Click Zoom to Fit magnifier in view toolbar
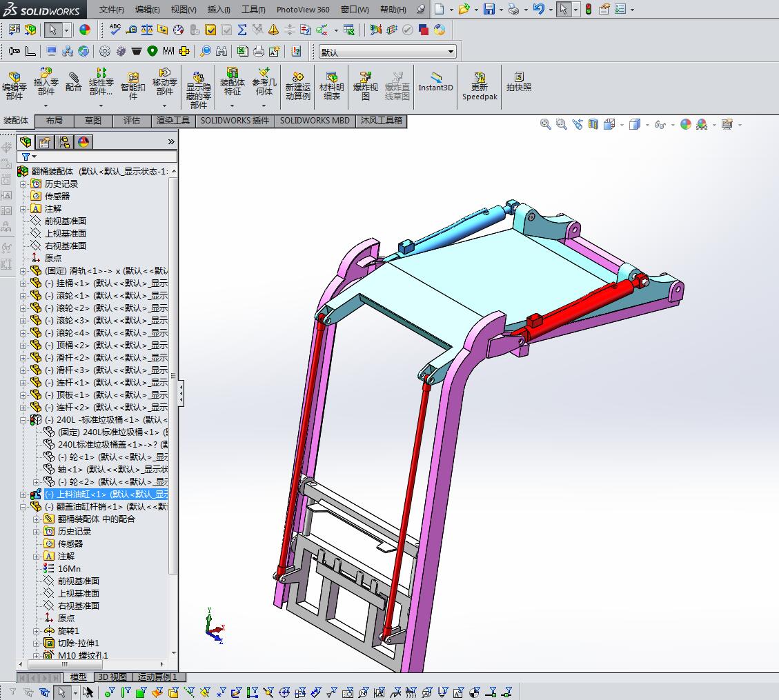 tap(545, 124)
